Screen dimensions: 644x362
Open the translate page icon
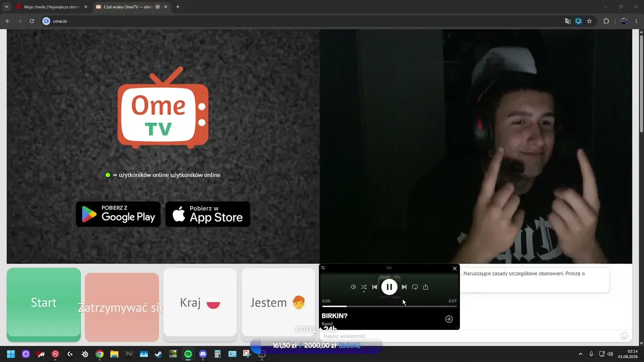[x=568, y=21]
